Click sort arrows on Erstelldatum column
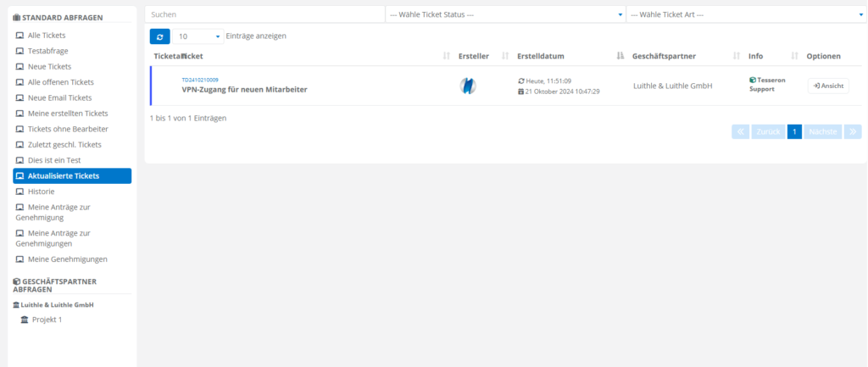 [620, 56]
